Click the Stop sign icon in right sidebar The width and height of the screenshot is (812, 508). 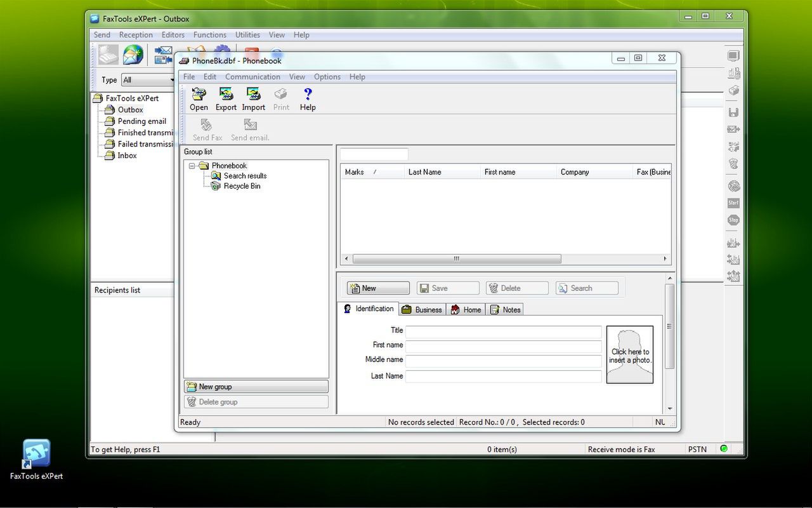click(x=733, y=220)
